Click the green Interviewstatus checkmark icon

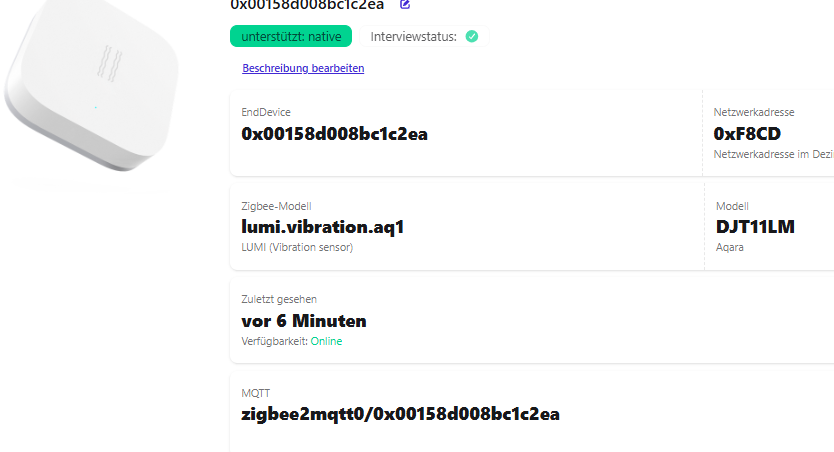point(472,37)
